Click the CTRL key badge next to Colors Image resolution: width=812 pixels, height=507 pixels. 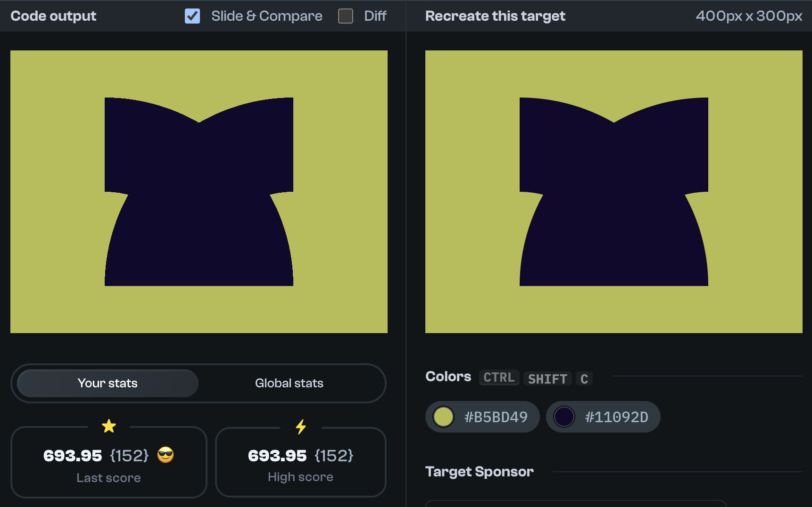498,377
